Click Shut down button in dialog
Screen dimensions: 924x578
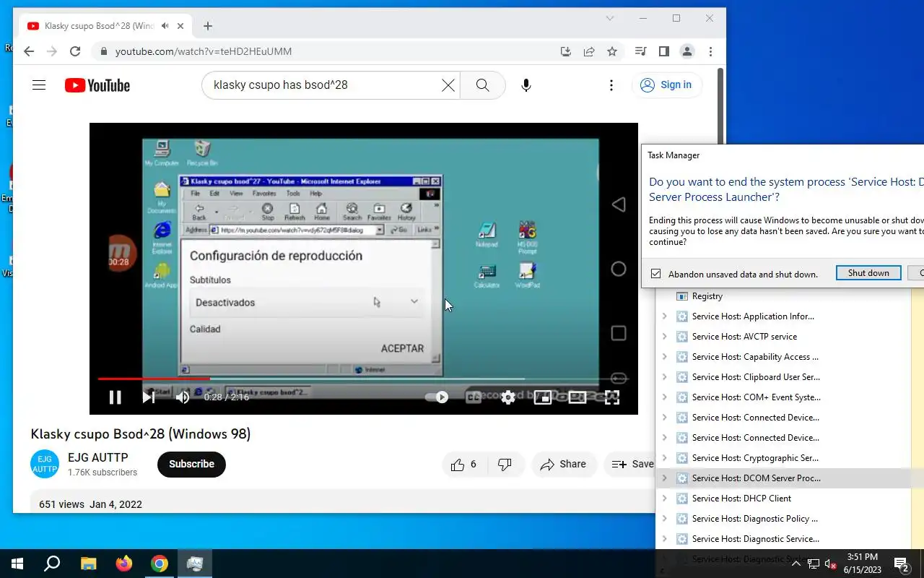coord(868,273)
